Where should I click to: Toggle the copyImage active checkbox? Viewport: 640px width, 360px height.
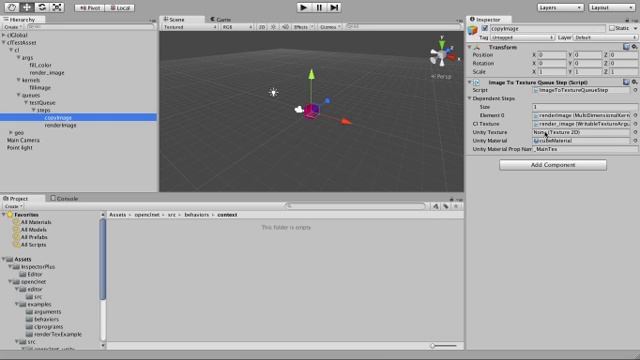point(484,28)
